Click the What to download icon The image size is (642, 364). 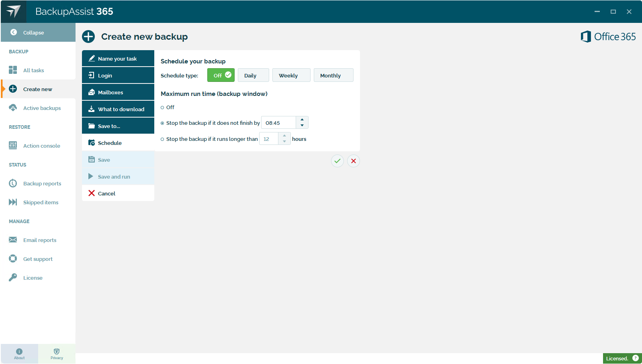(x=92, y=109)
